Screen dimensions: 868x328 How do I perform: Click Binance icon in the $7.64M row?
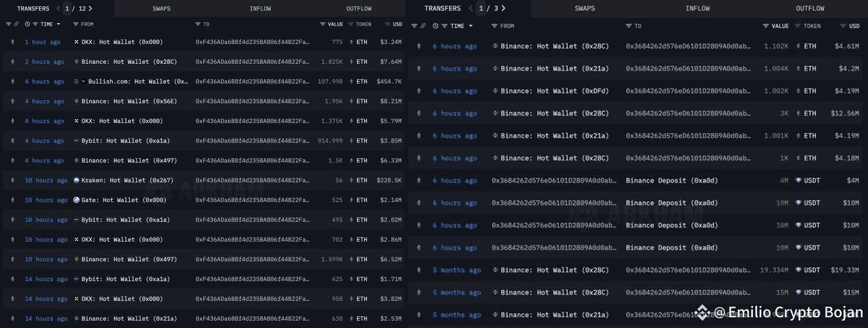coord(76,62)
